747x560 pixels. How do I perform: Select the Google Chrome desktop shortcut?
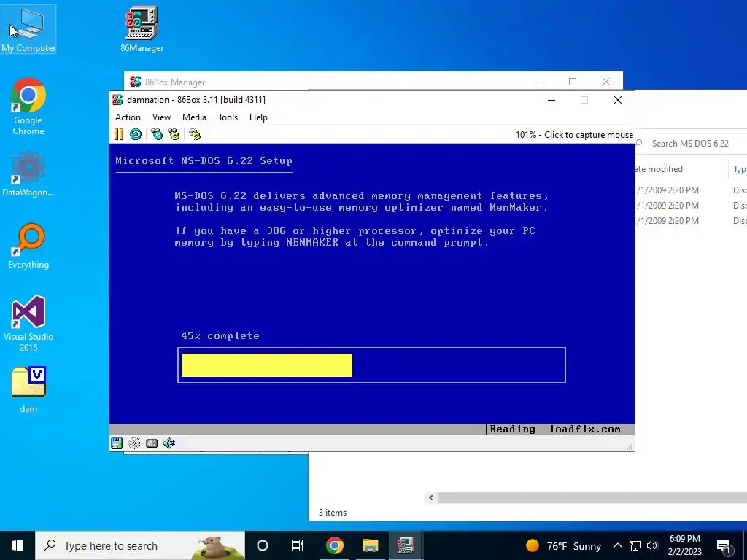(x=28, y=106)
